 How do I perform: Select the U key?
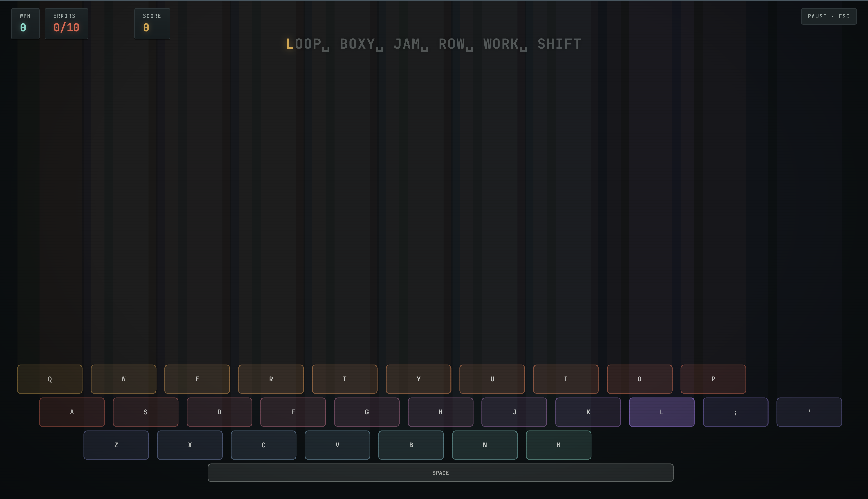point(492,379)
